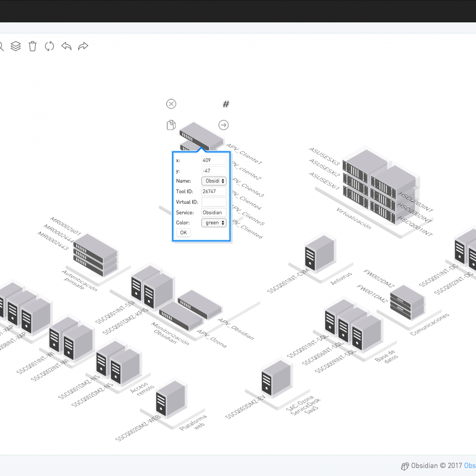Close the node menu with X circle

tap(171, 104)
